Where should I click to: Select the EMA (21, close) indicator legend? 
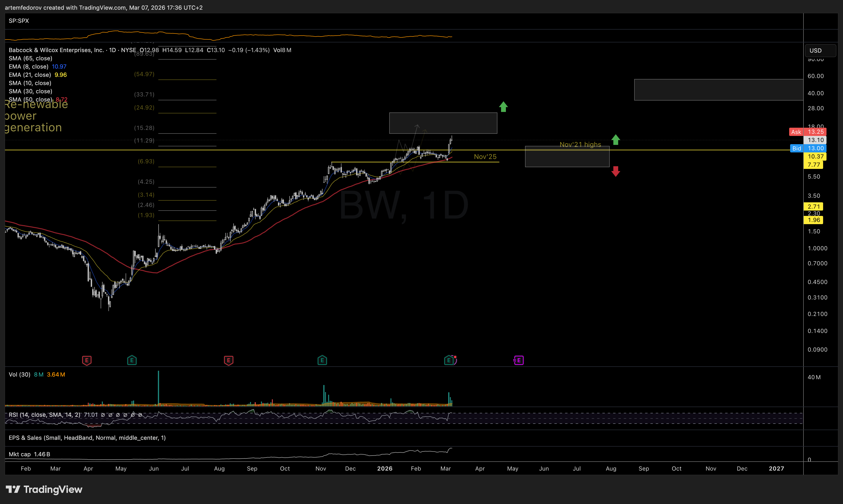[x=30, y=75]
